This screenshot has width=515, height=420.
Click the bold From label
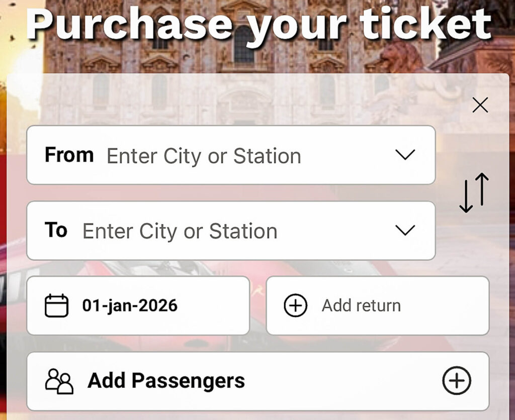tap(69, 155)
